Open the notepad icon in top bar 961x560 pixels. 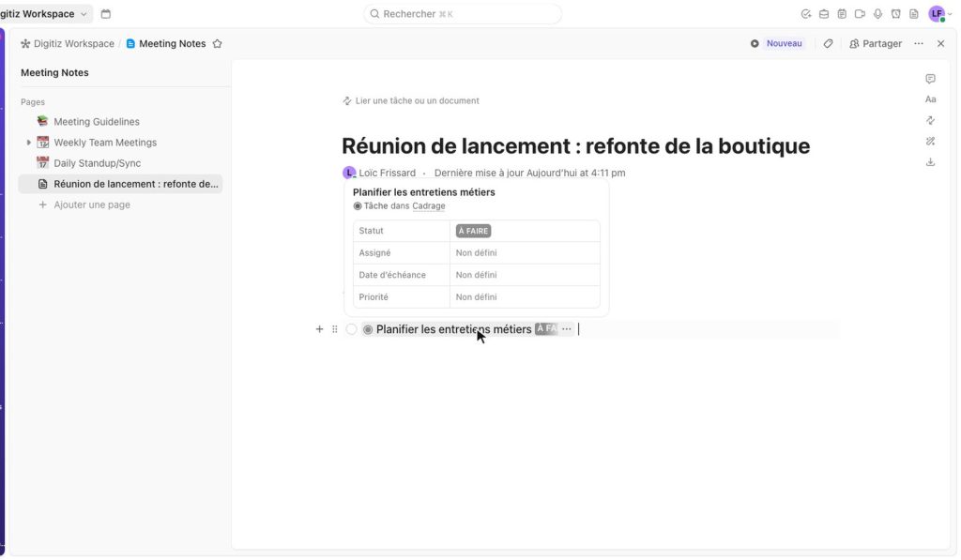[842, 14]
